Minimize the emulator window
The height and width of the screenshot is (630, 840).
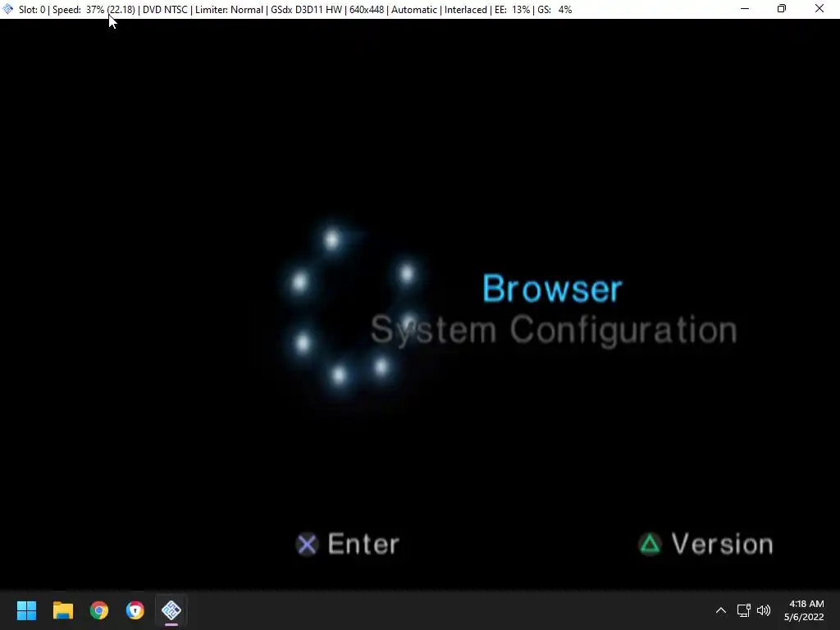745,9
